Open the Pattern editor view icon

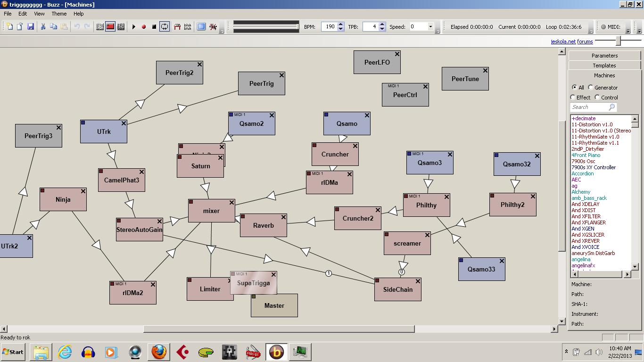click(100, 27)
